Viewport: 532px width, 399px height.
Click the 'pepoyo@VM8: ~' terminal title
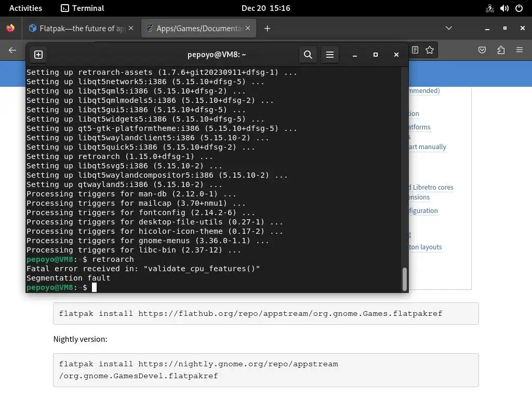click(x=217, y=55)
